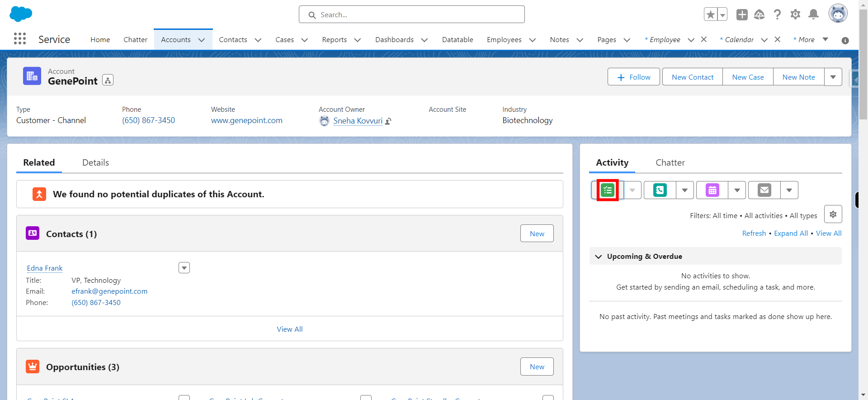Click the GenePoint account building icon
The height and width of the screenshot is (400, 868).
coord(32,76)
